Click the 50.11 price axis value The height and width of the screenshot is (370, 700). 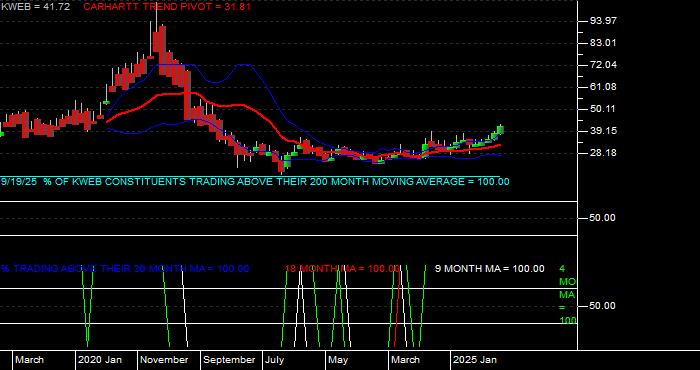click(x=604, y=109)
